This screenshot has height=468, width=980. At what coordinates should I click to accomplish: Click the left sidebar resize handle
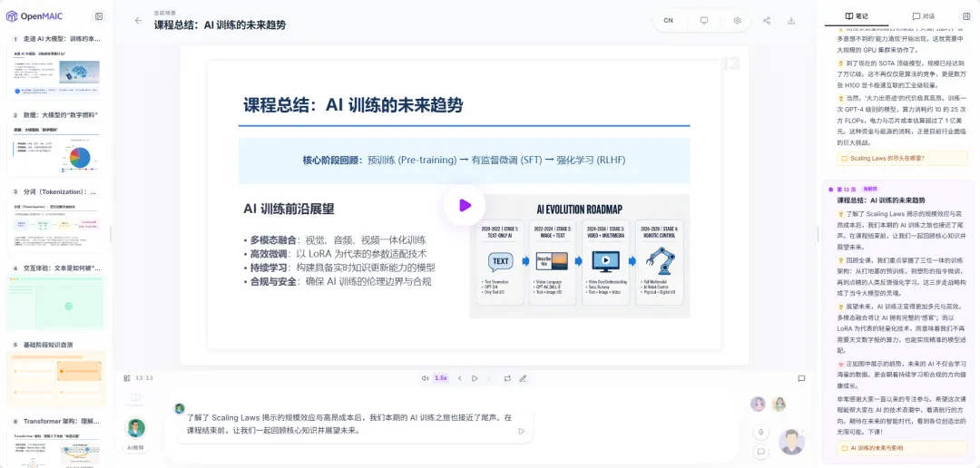coord(111,234)
